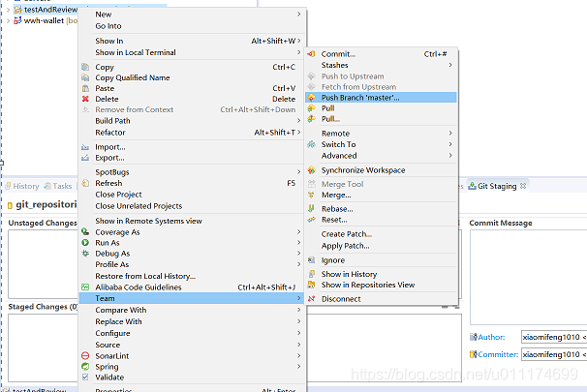Click the Show in History icon
This screenshot has width=587, height=392.
(x=311, y=274)
